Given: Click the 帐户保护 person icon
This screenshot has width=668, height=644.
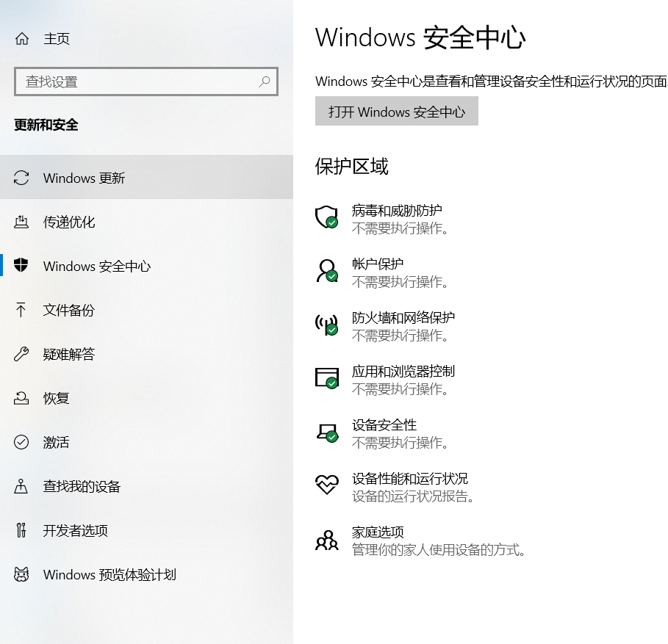Looking at the screenshot, I should click(327, 271).
